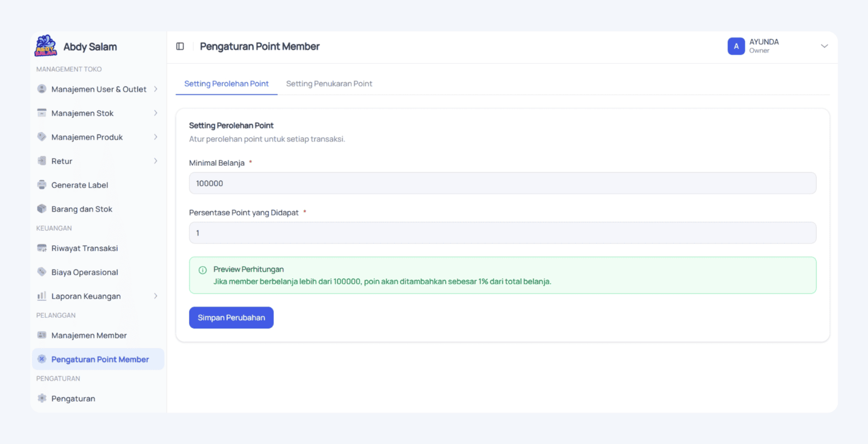Image resolution: width=868 pixels, height=444 pixels.
Task: Click the Simpan Perubahan button
Action: coord(231,318)
